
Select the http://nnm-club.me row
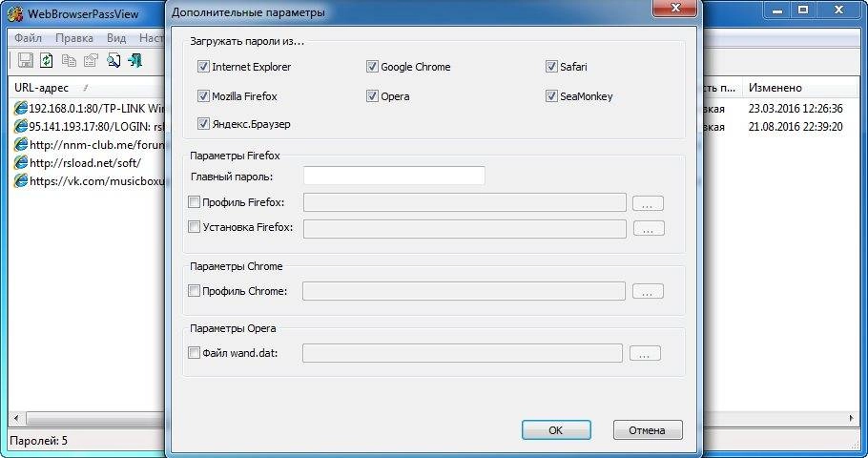(x=88, y=144)
